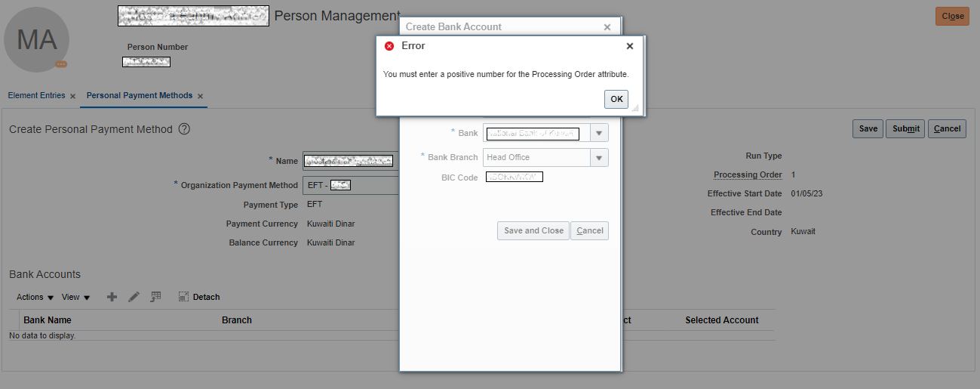Click Country value Kuwait
This screenshot has height=389, width=980.
coord(803,232)
